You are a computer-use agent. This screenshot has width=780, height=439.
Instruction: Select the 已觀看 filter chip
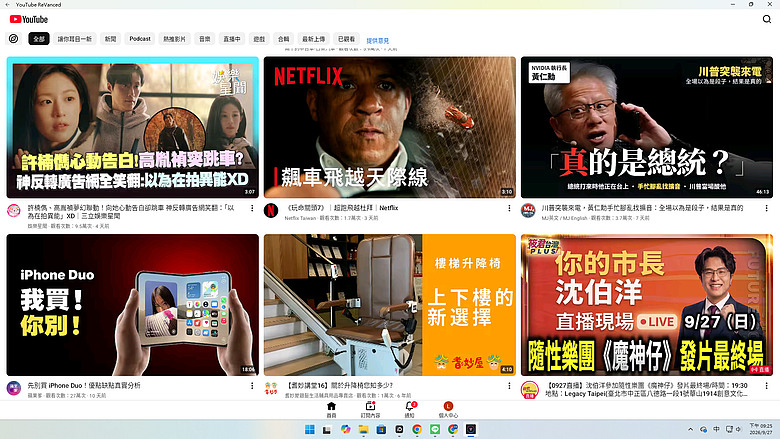click(346, 39)
